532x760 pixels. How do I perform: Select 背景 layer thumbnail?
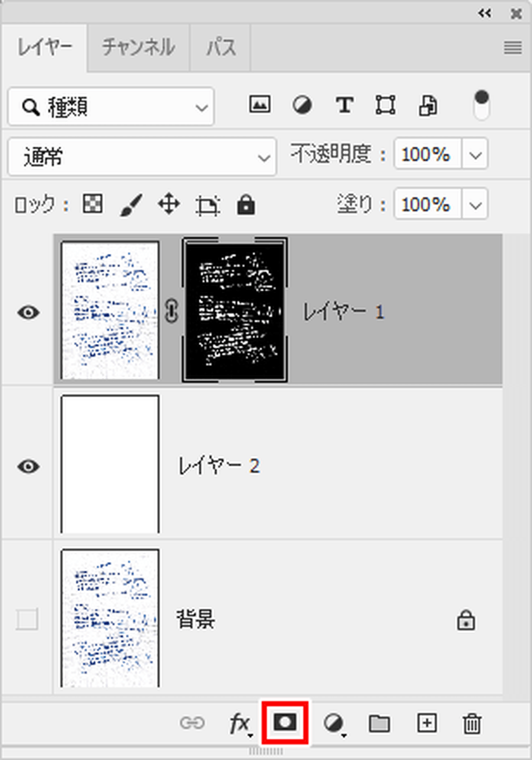[110, 618]
